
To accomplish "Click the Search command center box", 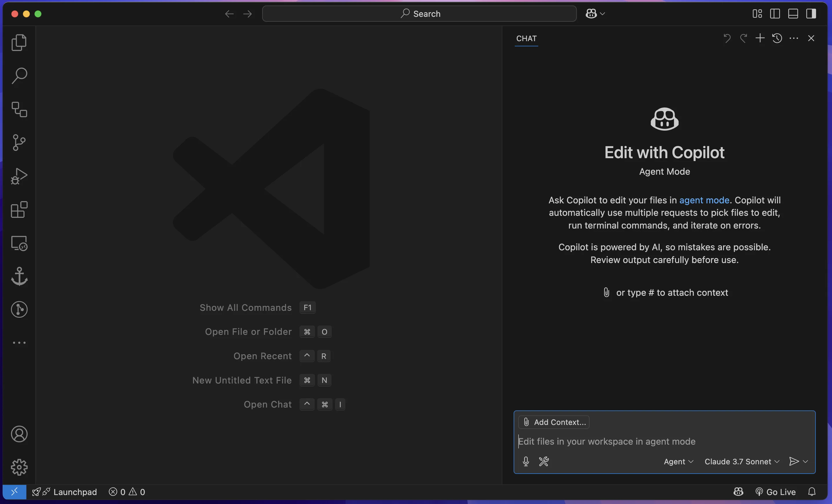I will (419, 14).
